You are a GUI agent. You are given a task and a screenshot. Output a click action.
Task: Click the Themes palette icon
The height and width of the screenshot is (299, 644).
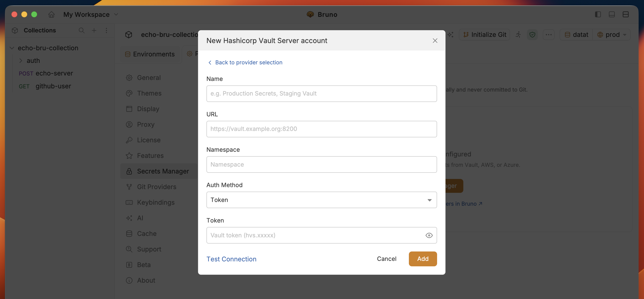point(129,94)
